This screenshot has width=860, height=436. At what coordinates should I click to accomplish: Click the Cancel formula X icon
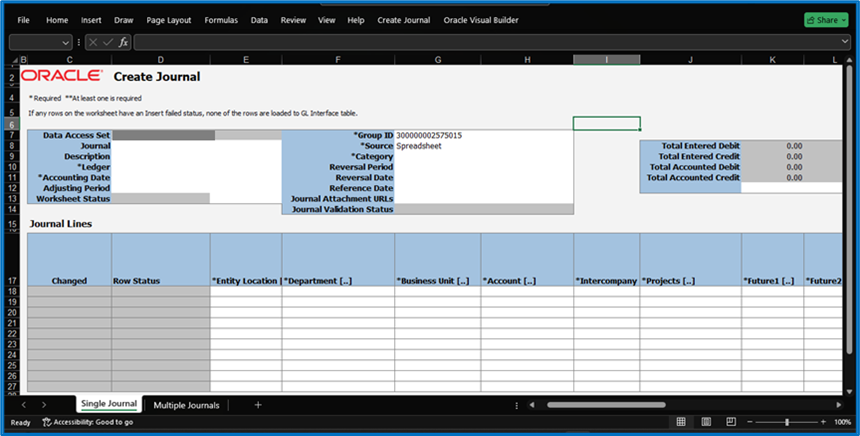tap(93, 42)
